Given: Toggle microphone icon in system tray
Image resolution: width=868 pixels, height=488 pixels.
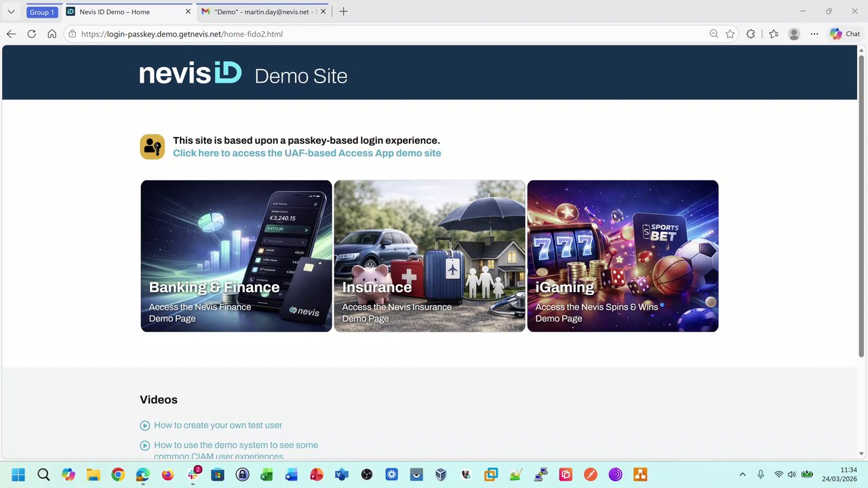Looking at the screenshot, I should [x=761, y=474].
